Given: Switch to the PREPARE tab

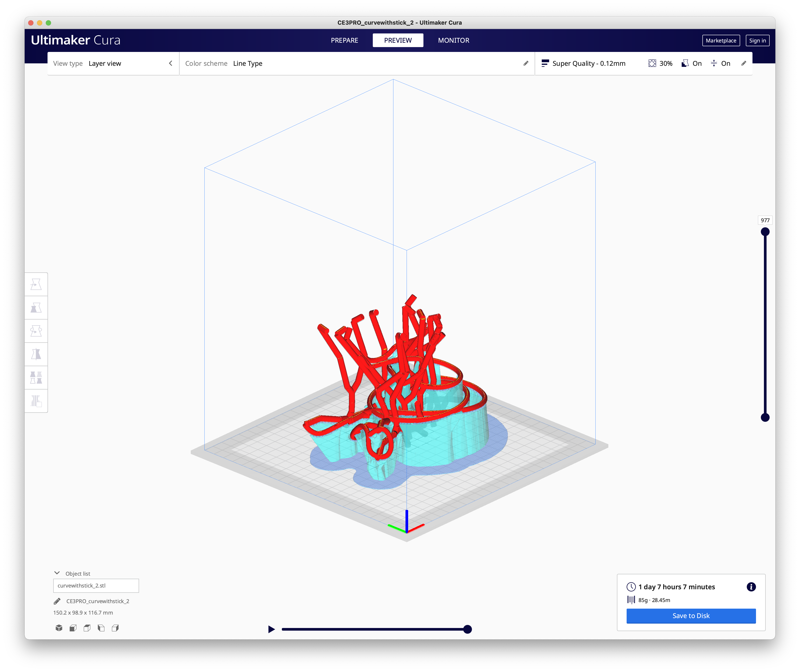Looking at the screenshot, I should [x=344, y=40].
